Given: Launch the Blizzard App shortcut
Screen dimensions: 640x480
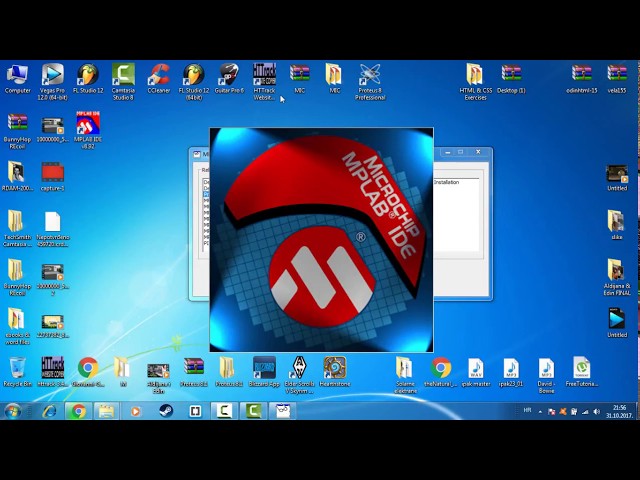Looking at the screenshot, I should click(264, 371).
